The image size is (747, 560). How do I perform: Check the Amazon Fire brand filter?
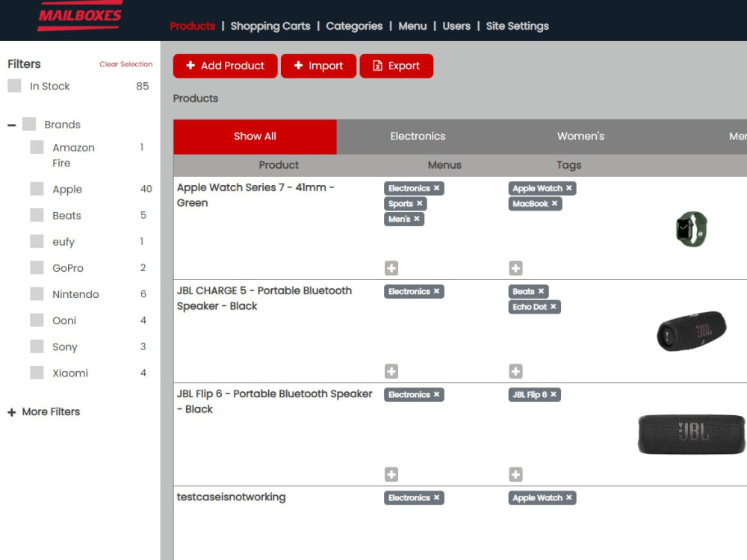pyautogui.click(x=37, y=147)
